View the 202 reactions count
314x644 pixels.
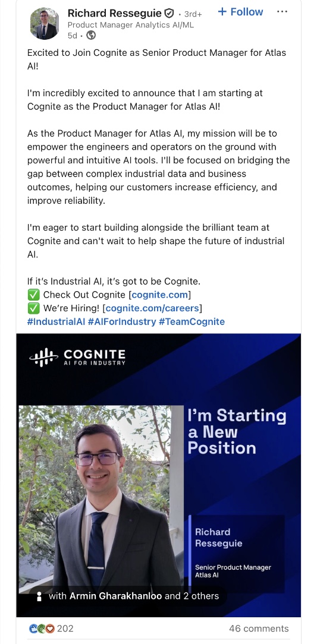click(x=65, y=629)
